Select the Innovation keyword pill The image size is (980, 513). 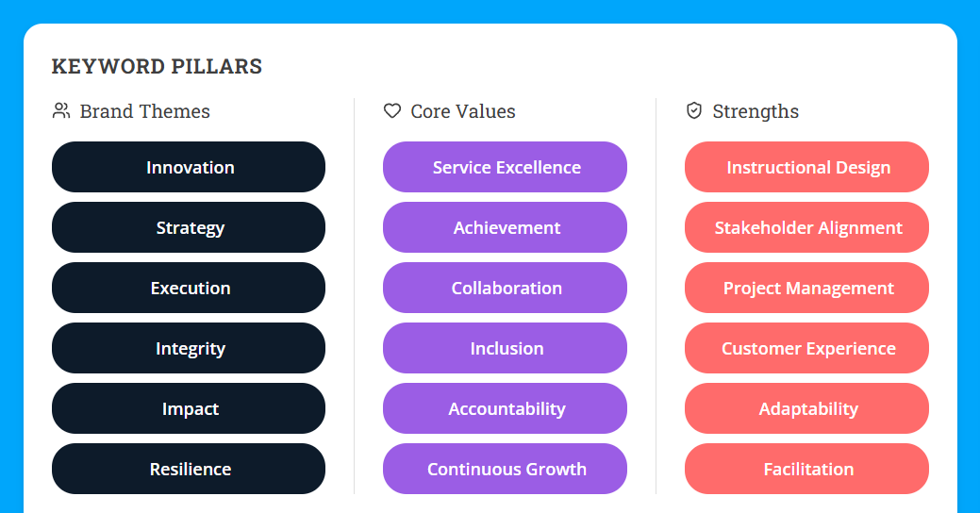189,167
